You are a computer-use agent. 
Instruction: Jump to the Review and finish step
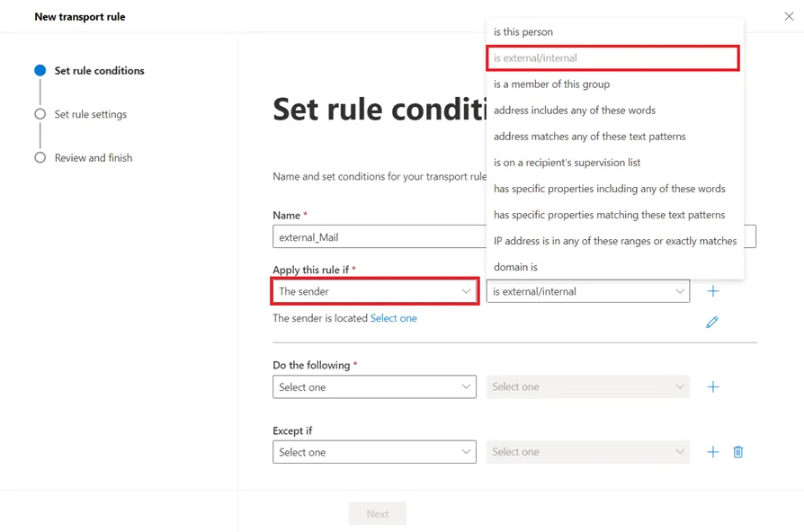[93, 157]
